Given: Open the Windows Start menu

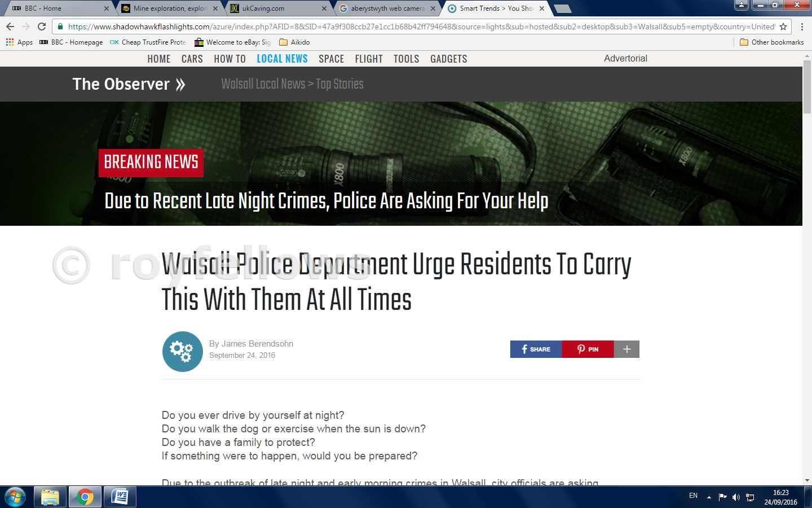Looking at the screenshot, I should click(x=15, y=497).
